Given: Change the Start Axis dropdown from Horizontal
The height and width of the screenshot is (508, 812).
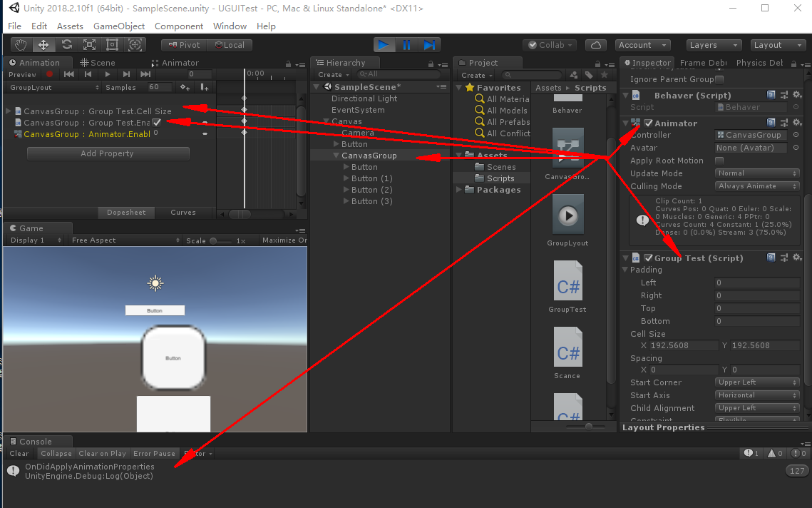Looking at the screenshot, I should pos(756,395).
